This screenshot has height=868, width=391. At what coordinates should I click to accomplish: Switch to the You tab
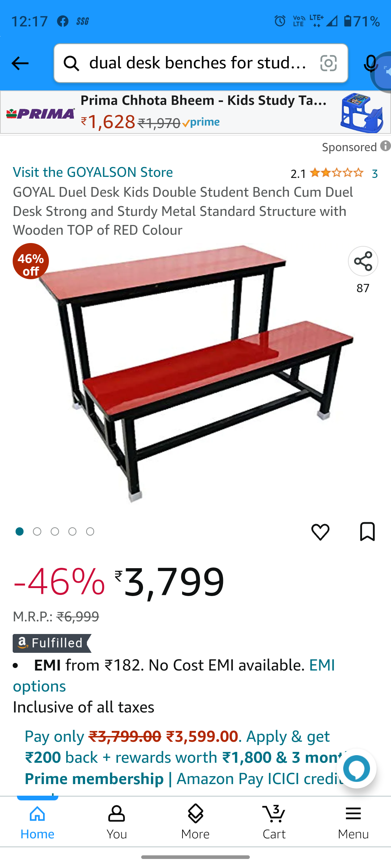click(117, 822)
